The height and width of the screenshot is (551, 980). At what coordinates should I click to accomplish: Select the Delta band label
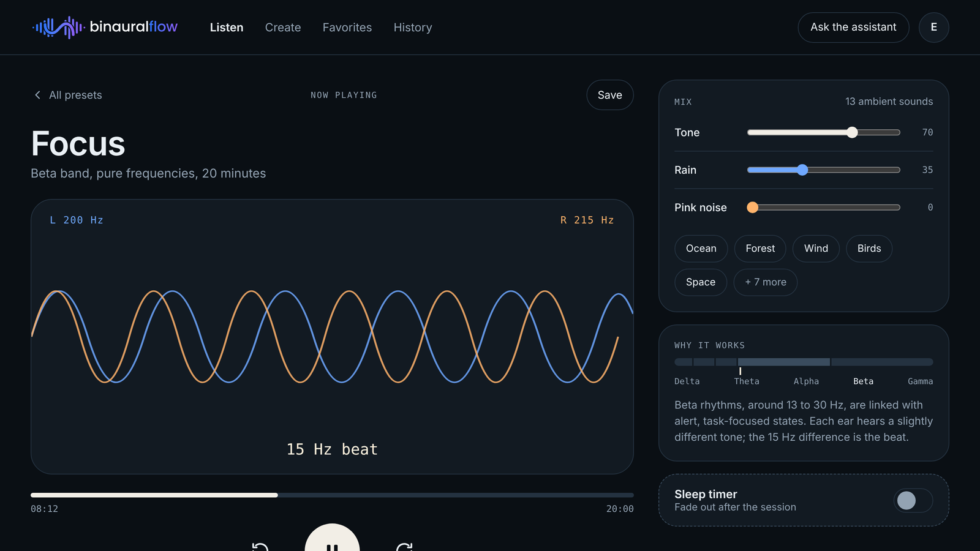pos(687,381)
